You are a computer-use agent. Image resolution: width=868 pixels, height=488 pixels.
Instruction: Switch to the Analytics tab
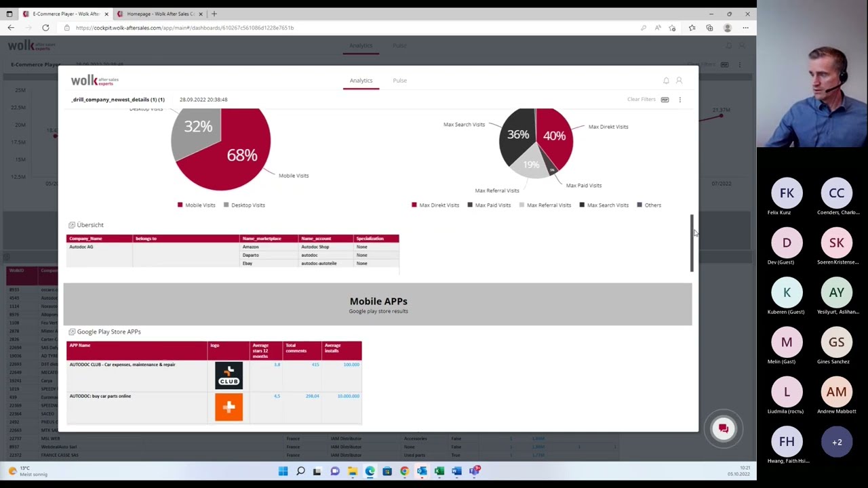pyautogui.click(x=361, y=81)
